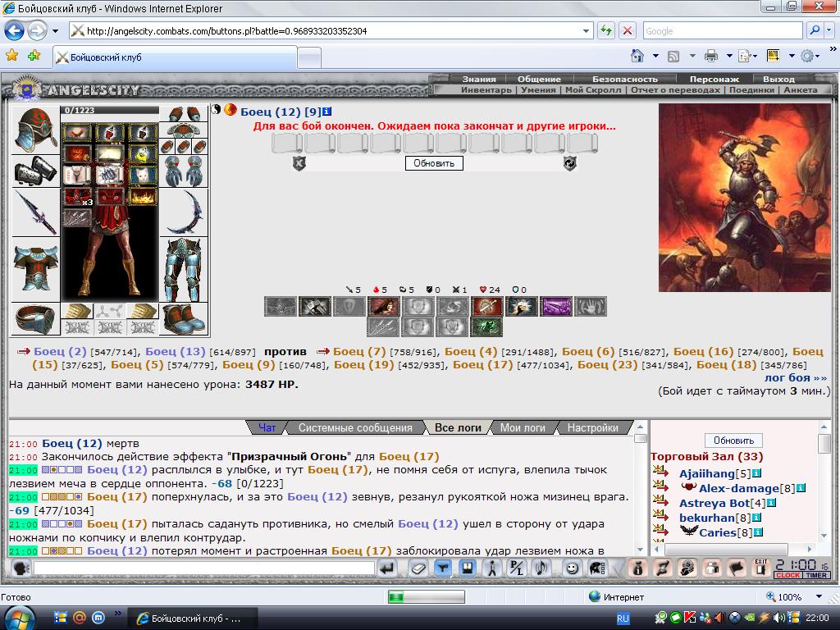Viewport: 840px width, 630px height.
Task: Open the Настройки tab
Action: 592,427
